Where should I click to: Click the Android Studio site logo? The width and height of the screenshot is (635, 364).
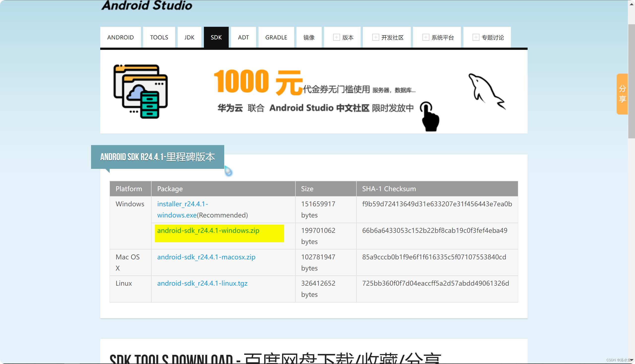point(147,5)
